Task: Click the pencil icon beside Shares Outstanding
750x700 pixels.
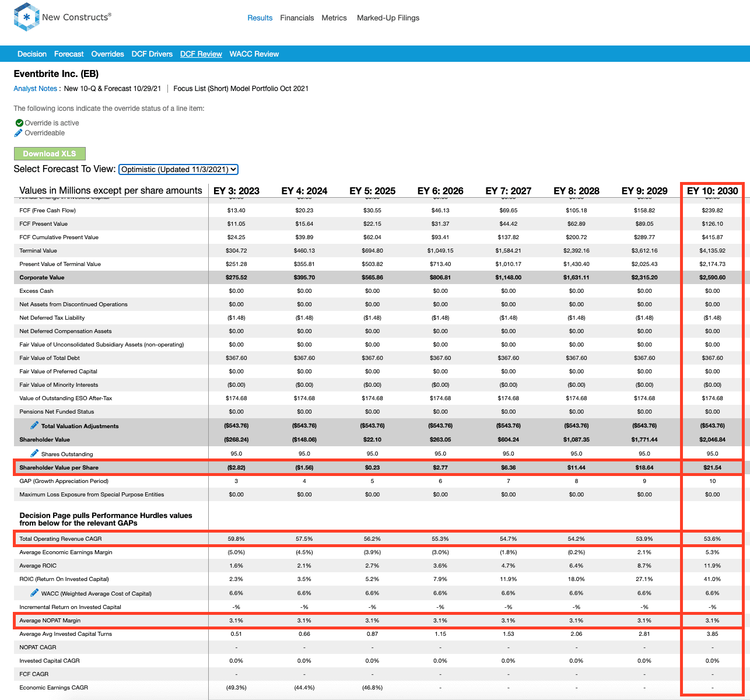Action: (35, 453)
